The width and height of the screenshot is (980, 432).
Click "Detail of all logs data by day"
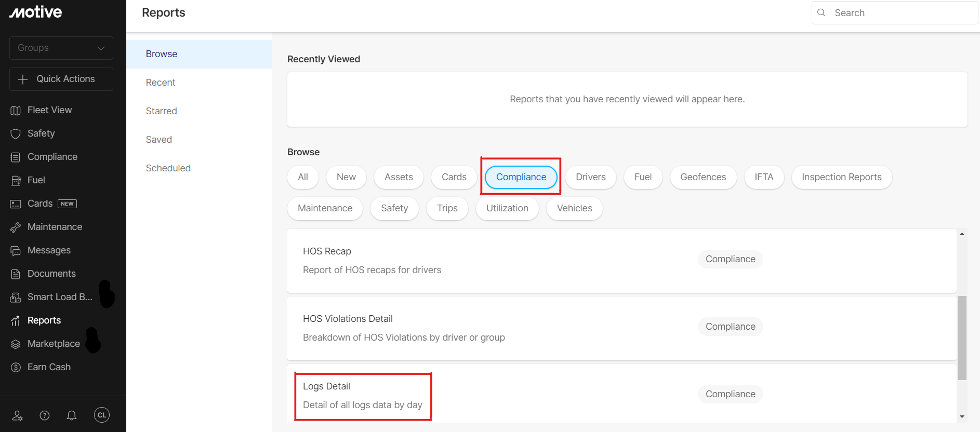(x=363, y=405)
